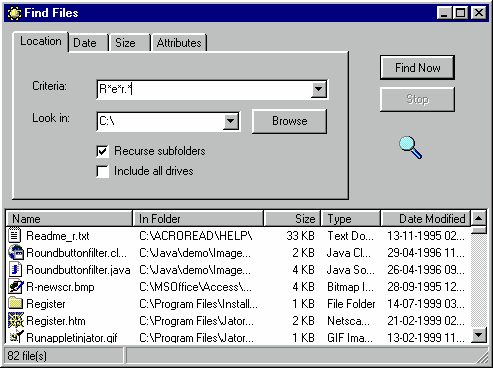
Task: Enable the Include all drives checkbox
Action: click(x=102, y=171)
